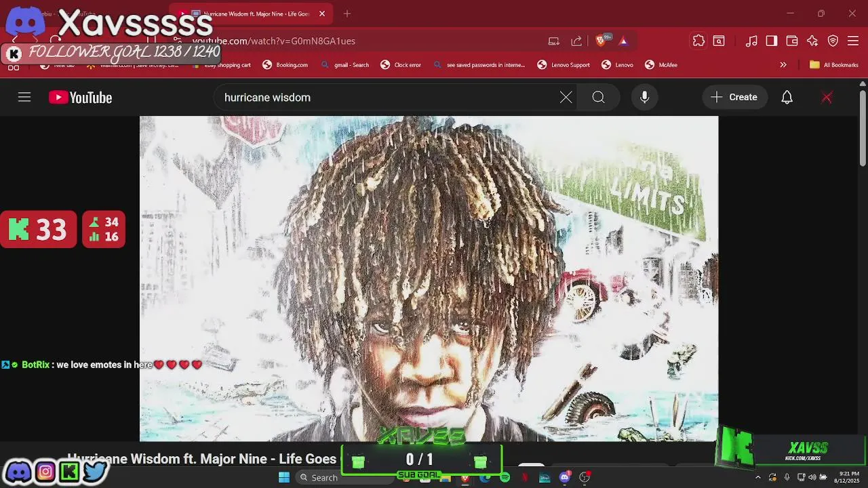Click the YouTube Create button
This screenshot has width=868, height=488.
(734, 98)
